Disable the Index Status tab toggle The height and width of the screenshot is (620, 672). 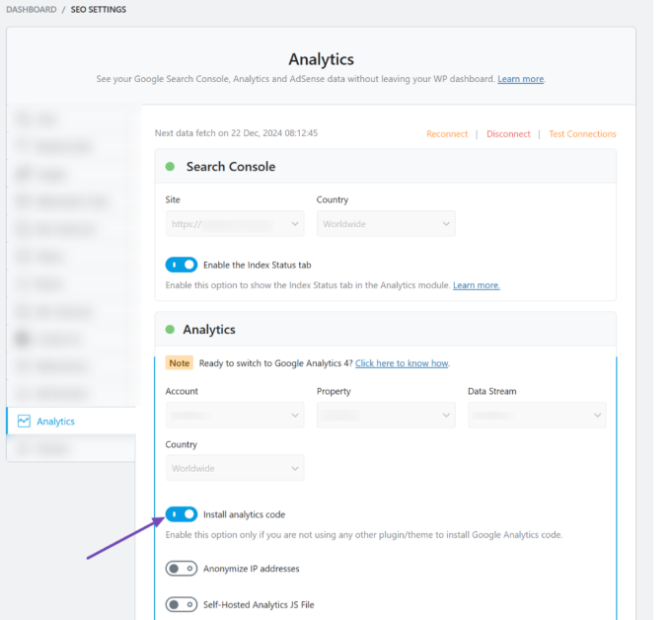click(x=182, y=265)
